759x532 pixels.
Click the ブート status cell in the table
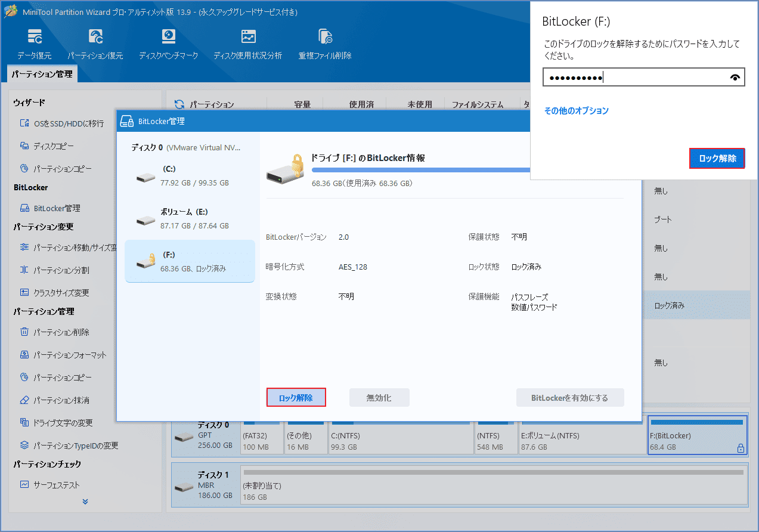coord(663,219)
